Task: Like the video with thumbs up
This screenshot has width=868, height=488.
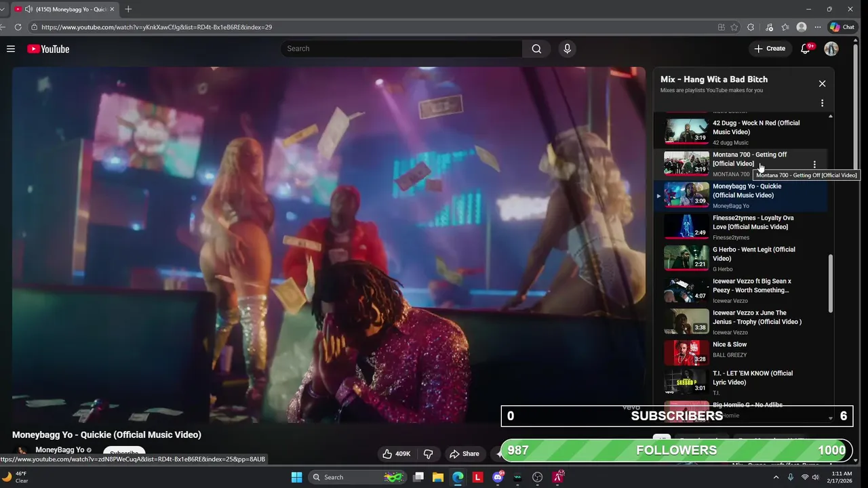Action: [x=396, y=453]
